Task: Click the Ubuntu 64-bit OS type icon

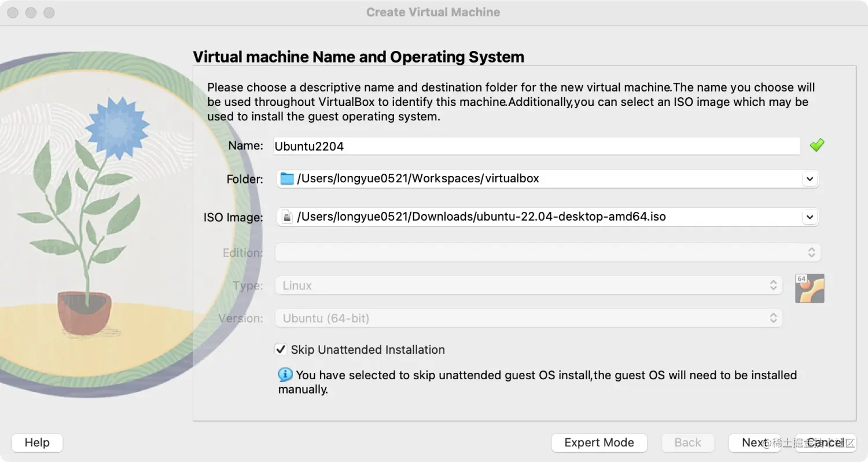Action: 810,288
